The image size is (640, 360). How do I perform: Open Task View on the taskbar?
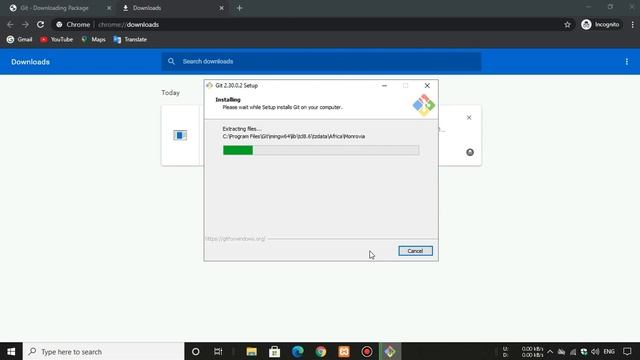(218, 351)
